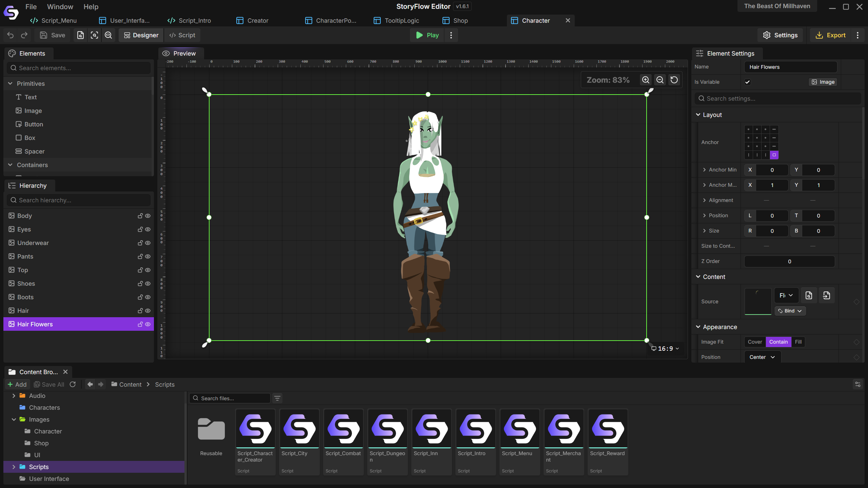The width and height of the screenshot is (868, 488).
Task: Hide the Hair Flowers layer
Action: pyautogui.click(x=148, y=324)
